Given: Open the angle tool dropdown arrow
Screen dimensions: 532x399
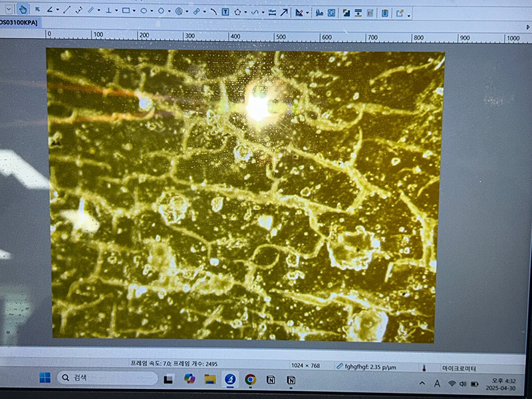Looking at the screenshot, I should tap(57, 11).
